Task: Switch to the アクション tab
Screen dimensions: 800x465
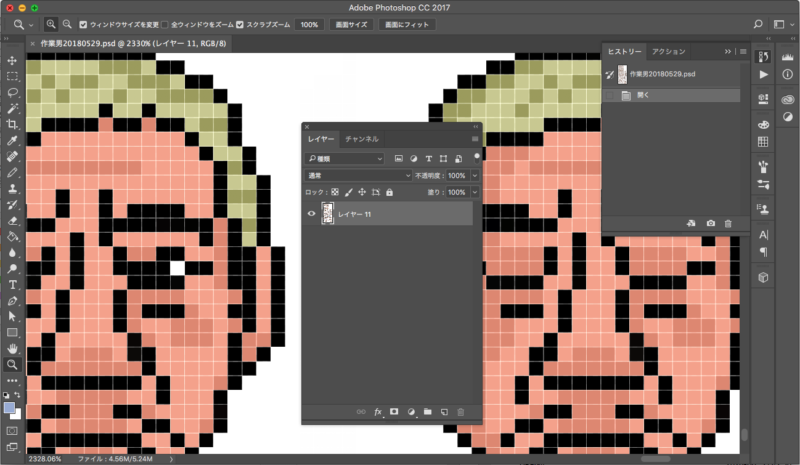Action: 668,51
